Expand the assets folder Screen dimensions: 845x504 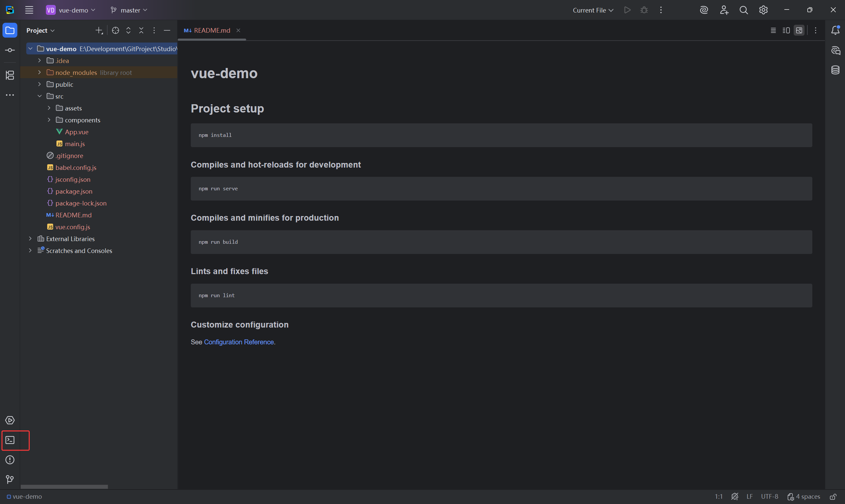(49, 108)
